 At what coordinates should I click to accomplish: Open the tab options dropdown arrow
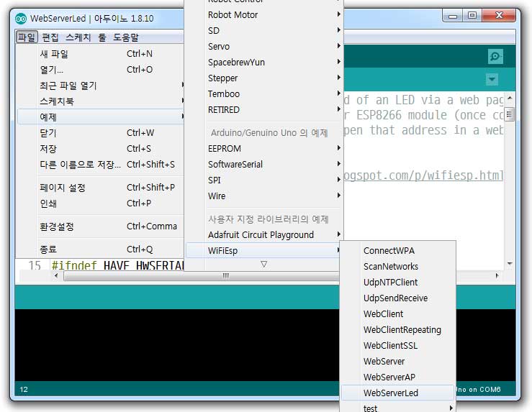492,80
